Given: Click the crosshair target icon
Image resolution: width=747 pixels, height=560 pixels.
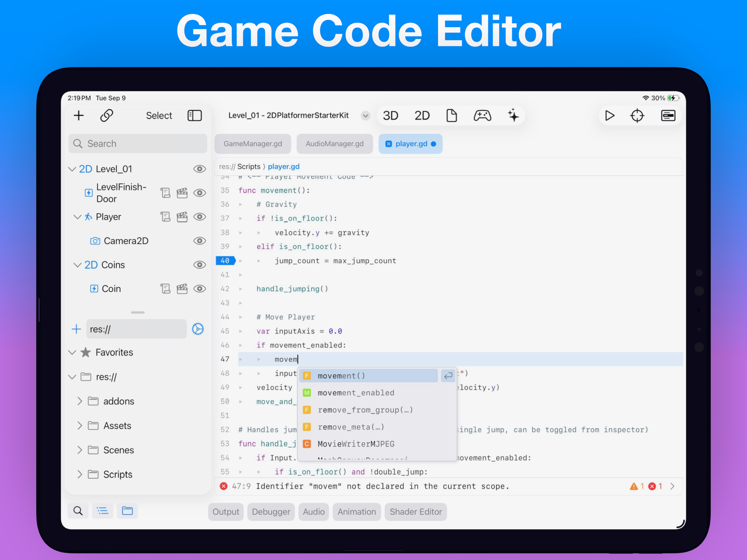Looking at the screenshot, I should click(637, 116).
